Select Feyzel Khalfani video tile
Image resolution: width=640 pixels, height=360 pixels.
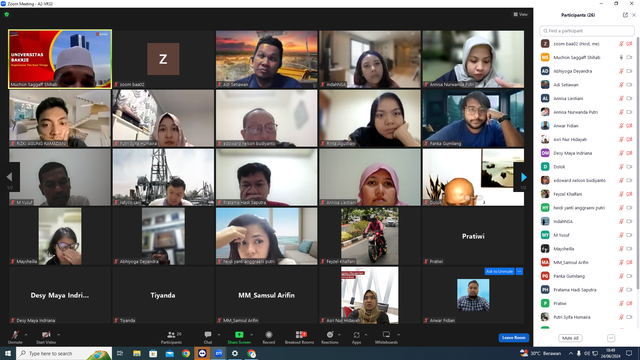click(370, 236)
